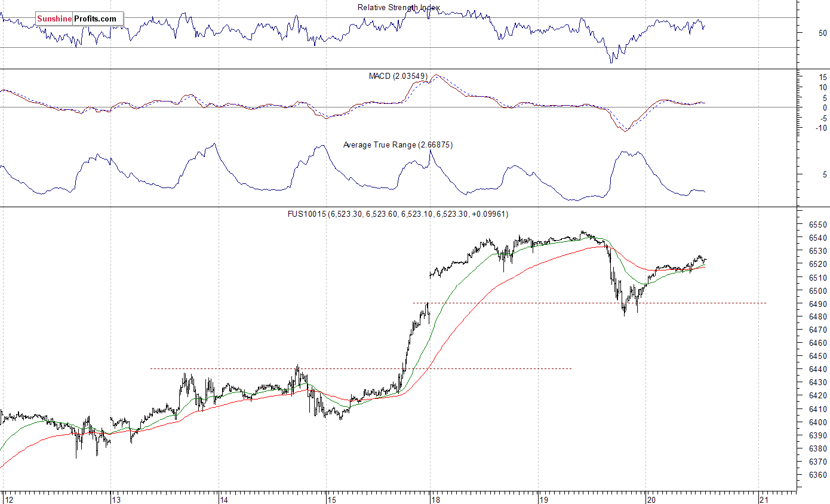Click date label 20 on time axis

[651, 499]
